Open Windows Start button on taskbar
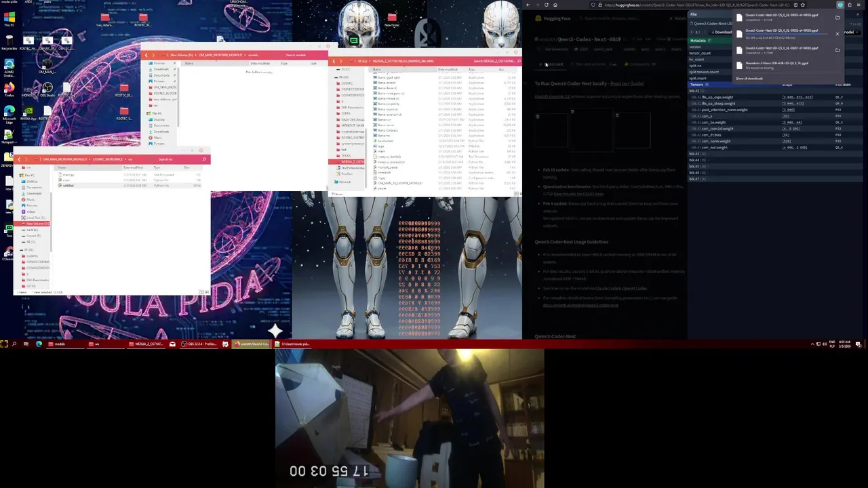The image size is (868, 488). point(4,344)
